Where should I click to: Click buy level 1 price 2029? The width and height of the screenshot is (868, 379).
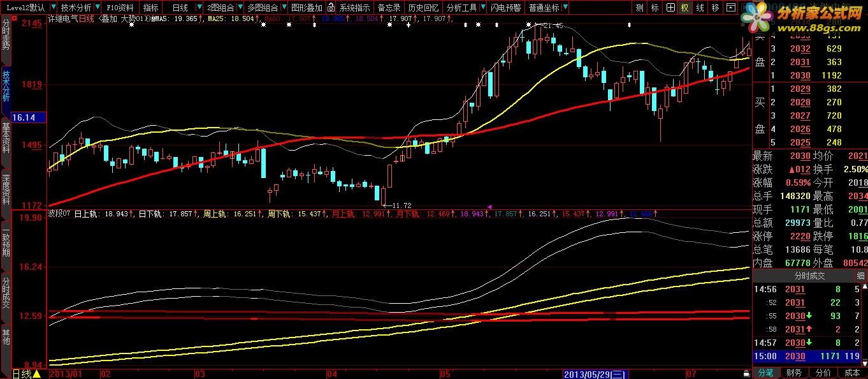pos(800,89)
